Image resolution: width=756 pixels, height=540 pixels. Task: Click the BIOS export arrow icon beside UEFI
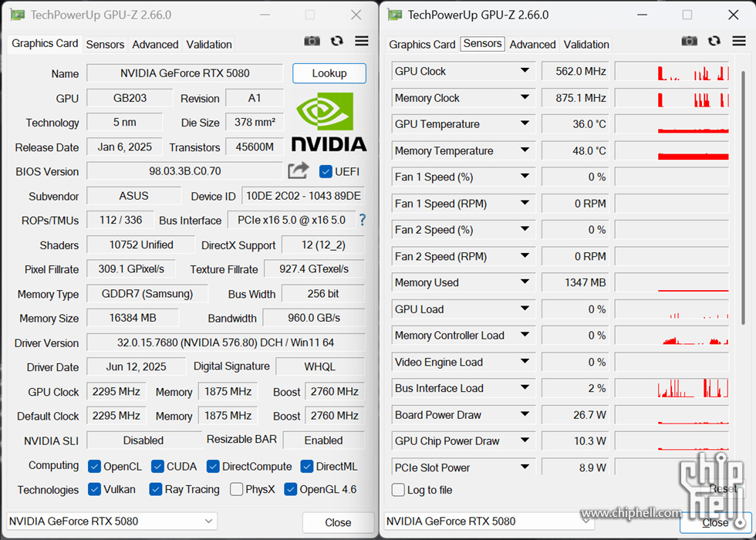point(298,170)
